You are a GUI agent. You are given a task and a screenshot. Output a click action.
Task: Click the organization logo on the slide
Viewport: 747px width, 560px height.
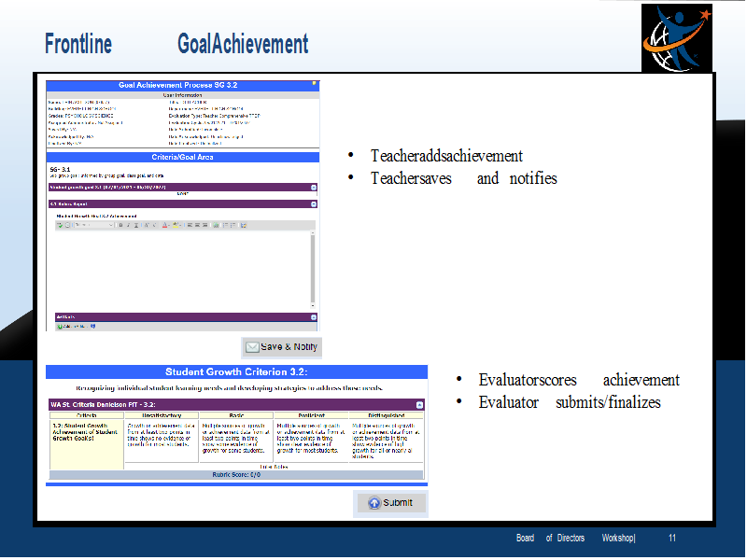pyautogui.click(x=676, y=38)
